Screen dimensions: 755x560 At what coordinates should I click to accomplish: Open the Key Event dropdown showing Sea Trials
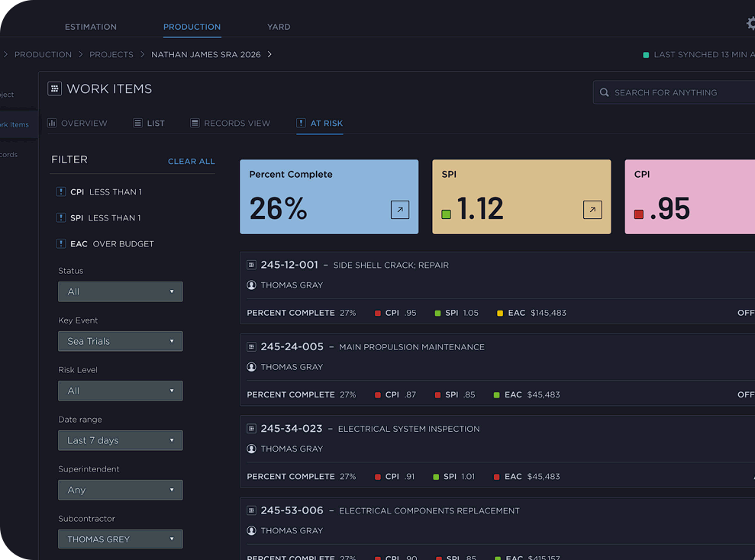click(x=120, y=341)
